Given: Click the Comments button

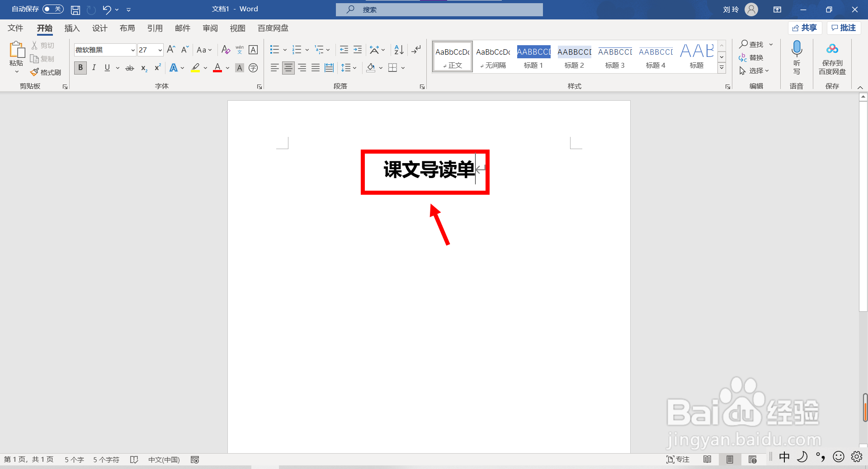Looking at the screenshot, I should point(844,28).
